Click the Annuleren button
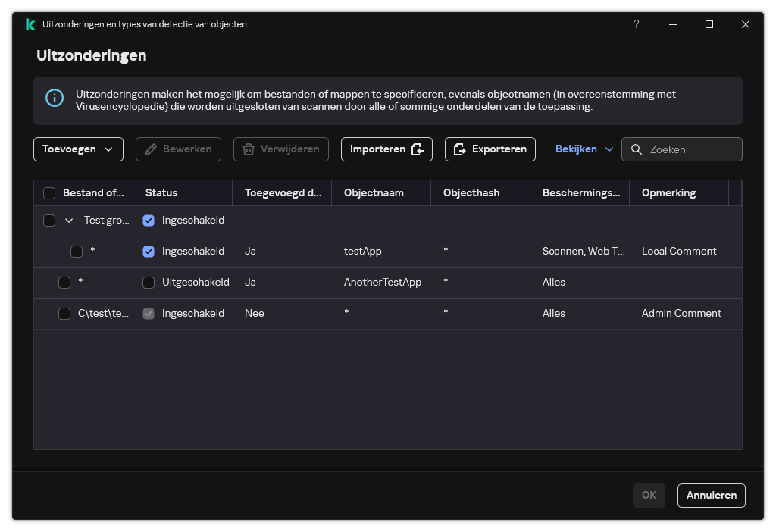The image size is (776, 532). click(x=711, y=495)
